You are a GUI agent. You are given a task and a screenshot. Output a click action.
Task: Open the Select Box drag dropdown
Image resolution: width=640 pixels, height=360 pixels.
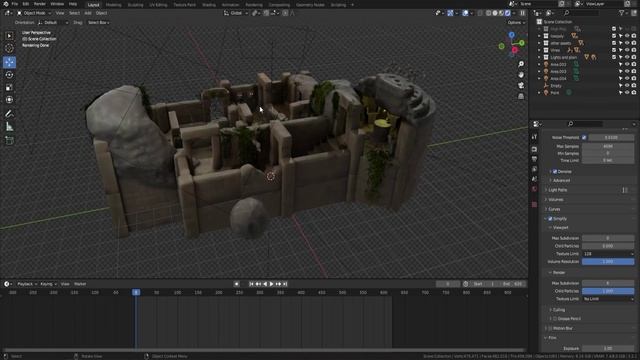click(x=98, y=23)
